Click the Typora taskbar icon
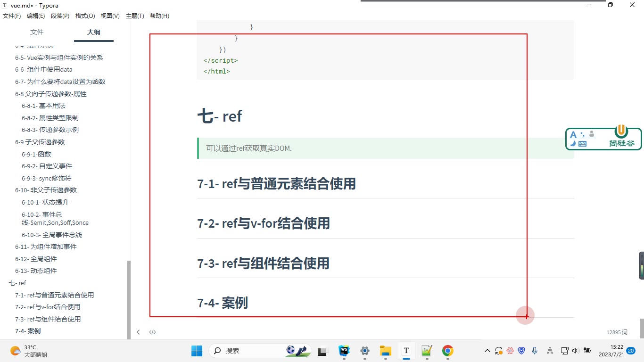Screen dimensions: 644x362 [x=406, y=351]
